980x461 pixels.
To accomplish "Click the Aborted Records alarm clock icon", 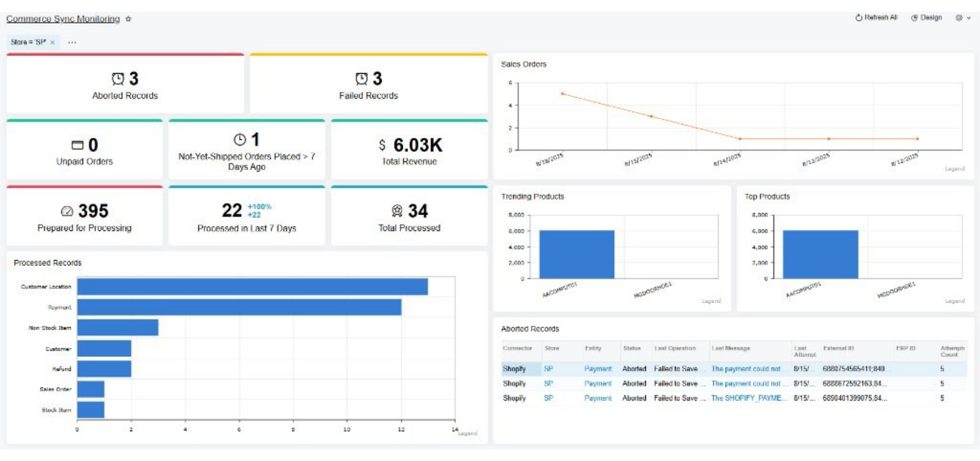I will pos(118,79).
